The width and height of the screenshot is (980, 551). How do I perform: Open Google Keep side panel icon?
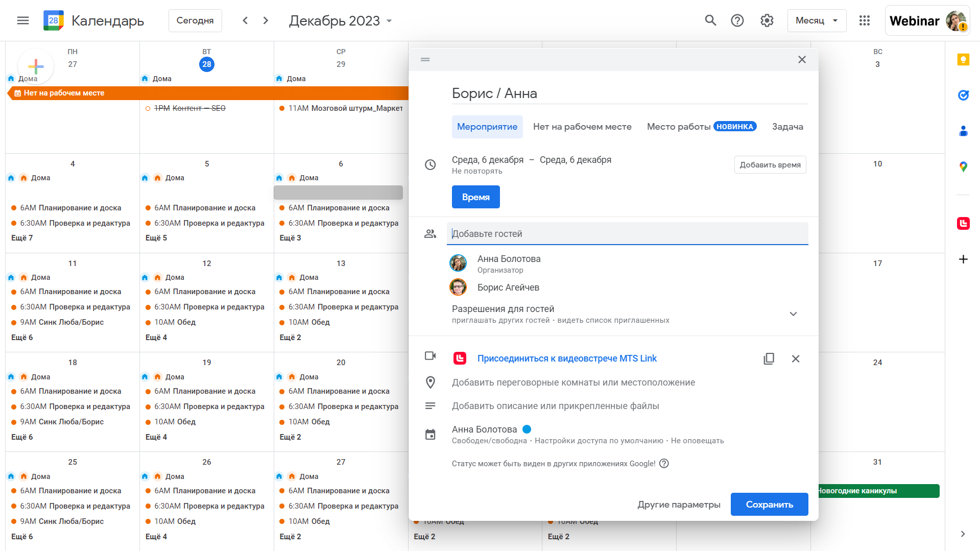[963, 60]
